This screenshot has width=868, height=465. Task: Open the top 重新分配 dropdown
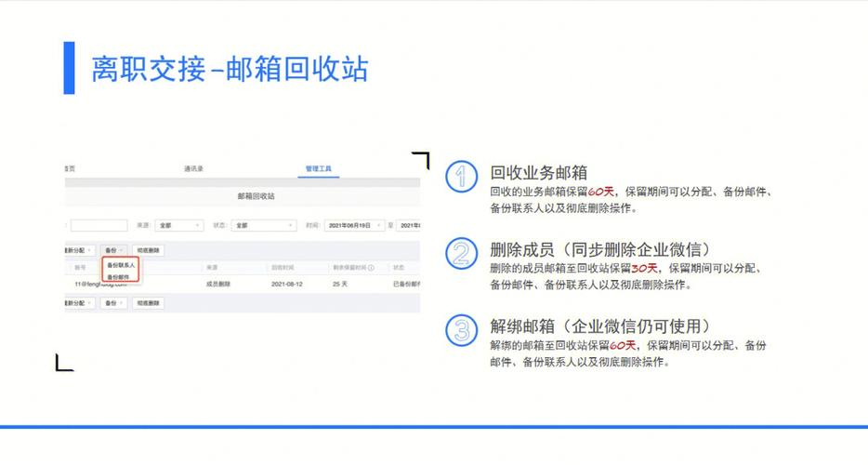point(79,250)
